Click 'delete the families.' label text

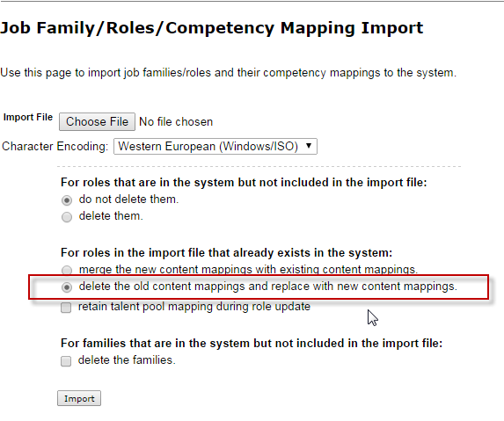click(x=127, y=360)
